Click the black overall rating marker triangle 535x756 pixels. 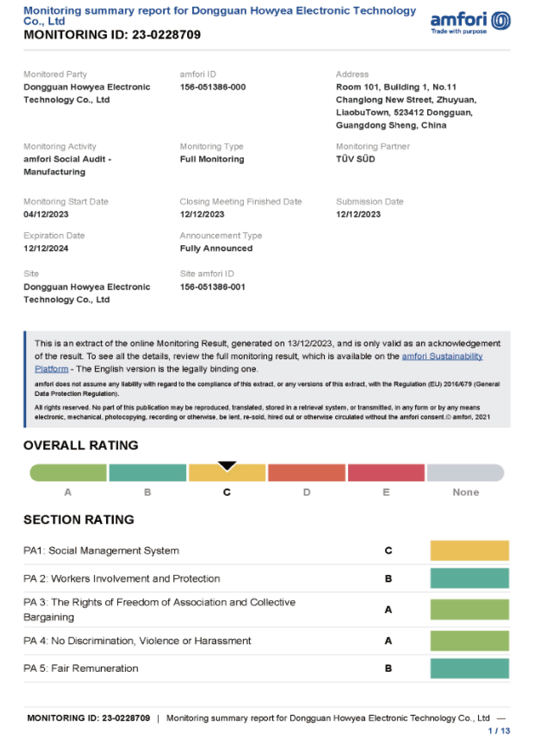click(x=227, y=466)
